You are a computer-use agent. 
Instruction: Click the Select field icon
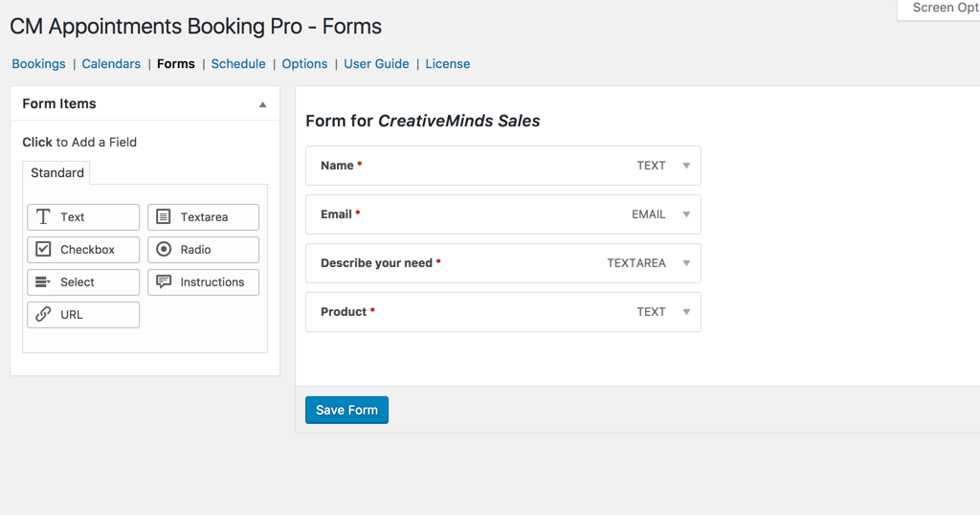click(x=43, y=282)
